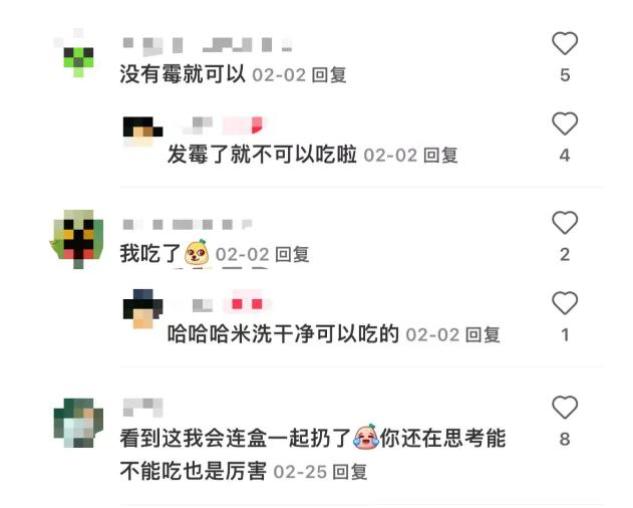Screen dimensions: 633x508
Task: Like the comment 没有霉就可以
Action: click(x=565, y=43)
